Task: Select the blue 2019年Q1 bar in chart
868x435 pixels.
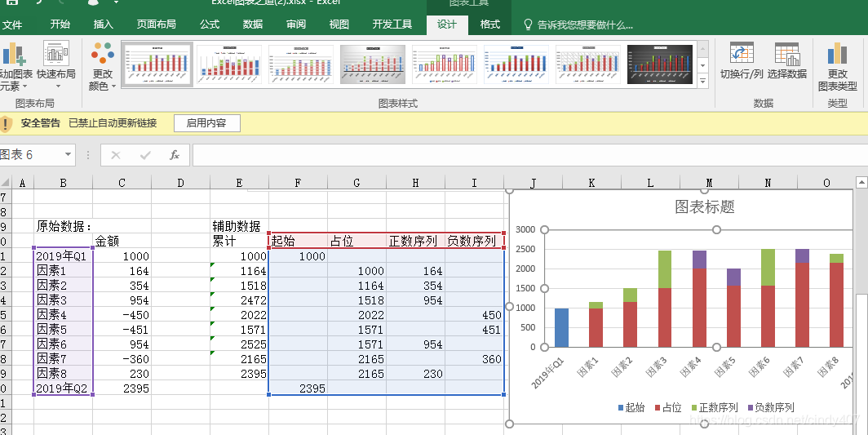Action: tap(561, 327)
